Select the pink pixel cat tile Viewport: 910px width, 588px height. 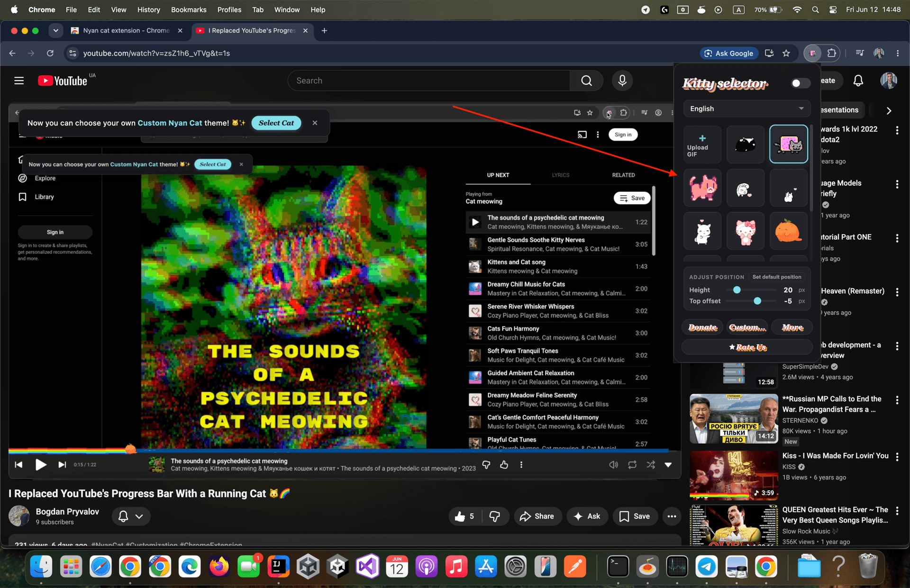702,188
